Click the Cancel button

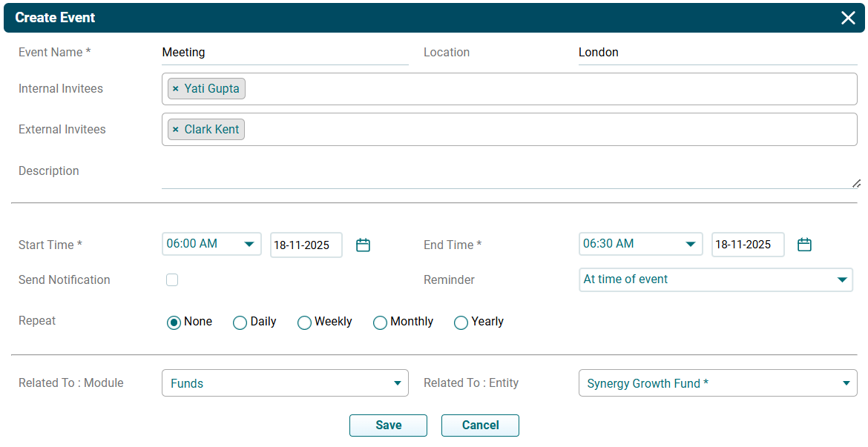click(x=480, y=426)
